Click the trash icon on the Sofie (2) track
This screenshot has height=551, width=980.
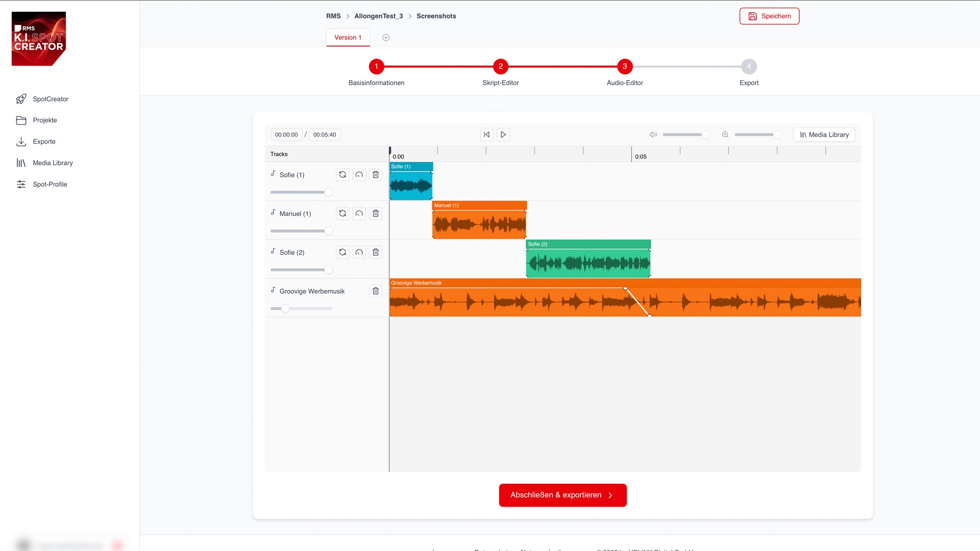coord(376,252)
